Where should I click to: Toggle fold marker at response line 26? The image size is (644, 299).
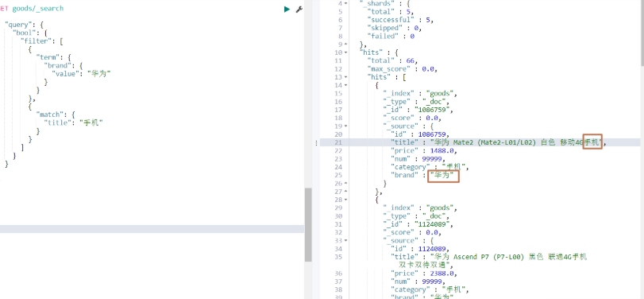[x=345, y=184]
